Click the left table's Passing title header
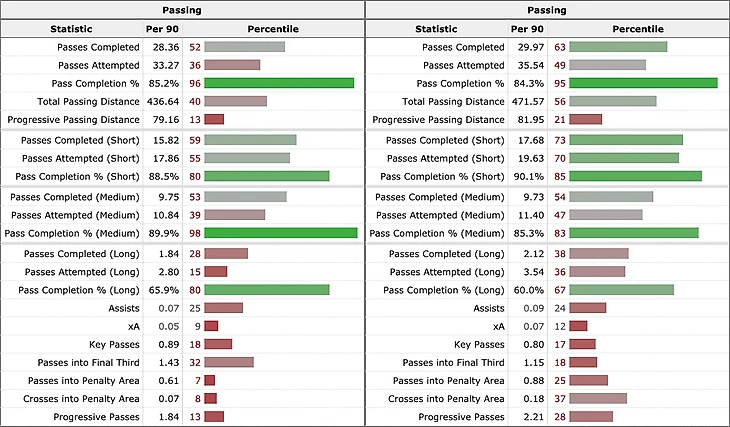The image size is (730, 427). coord(182,10)
